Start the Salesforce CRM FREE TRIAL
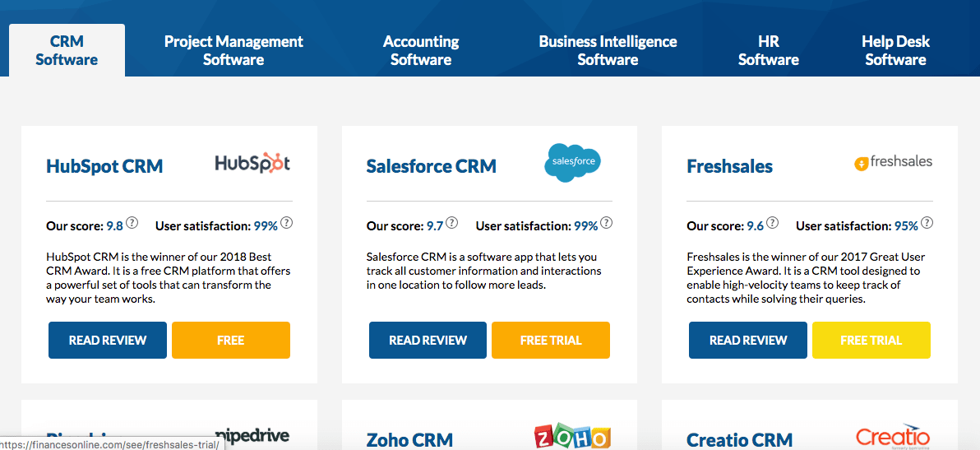Screen dimensions: 980x450 551,340
